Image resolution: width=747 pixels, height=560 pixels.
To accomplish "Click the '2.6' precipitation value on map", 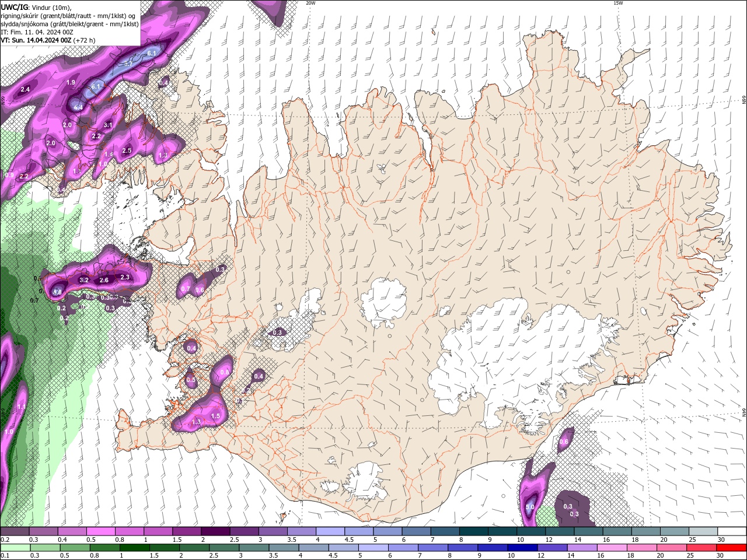I will (x=104, y=280).
